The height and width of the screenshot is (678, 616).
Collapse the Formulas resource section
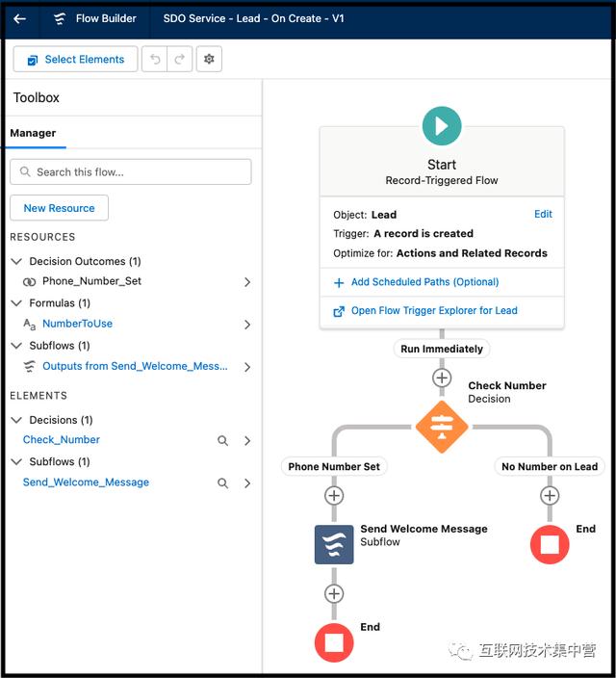[x=17, y=303]
